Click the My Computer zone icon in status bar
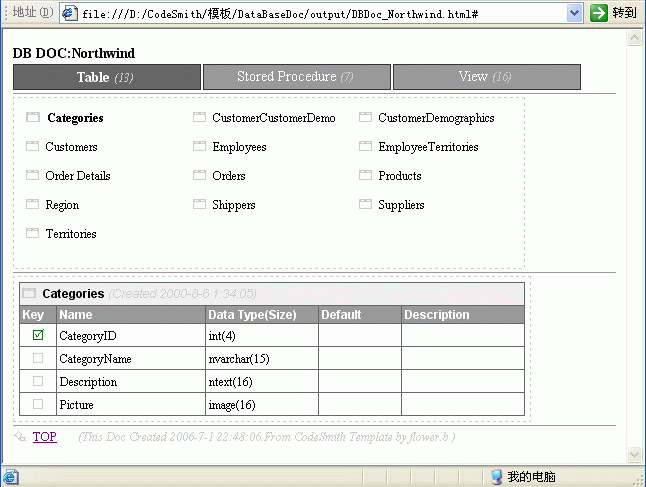The height and width of the screenshot is (487, 646). point(497,477)
